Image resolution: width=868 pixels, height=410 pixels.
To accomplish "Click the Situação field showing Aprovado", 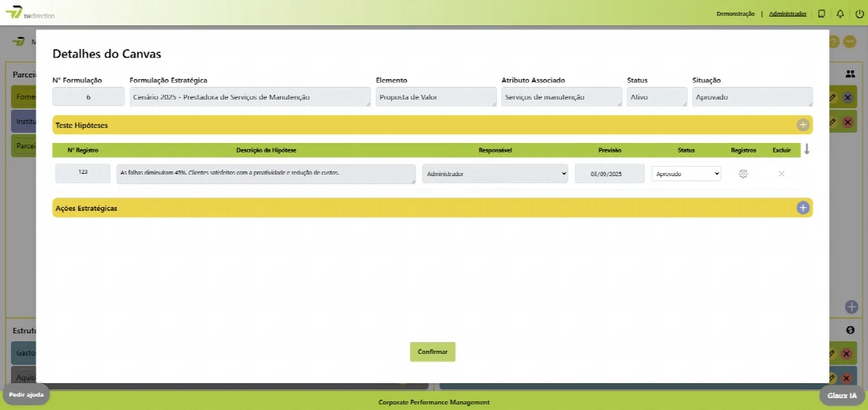I will (x=752, y=97).
